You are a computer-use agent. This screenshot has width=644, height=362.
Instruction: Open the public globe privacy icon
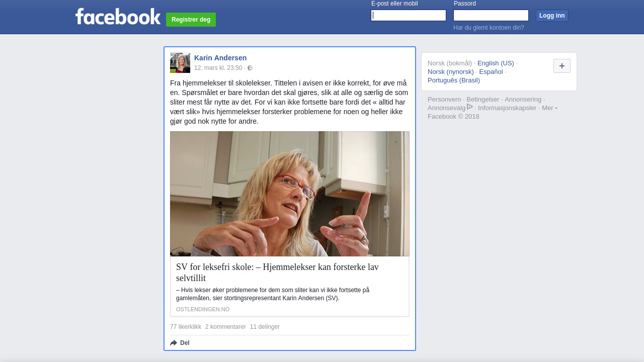pyautogui.click(x=250, y=68)
